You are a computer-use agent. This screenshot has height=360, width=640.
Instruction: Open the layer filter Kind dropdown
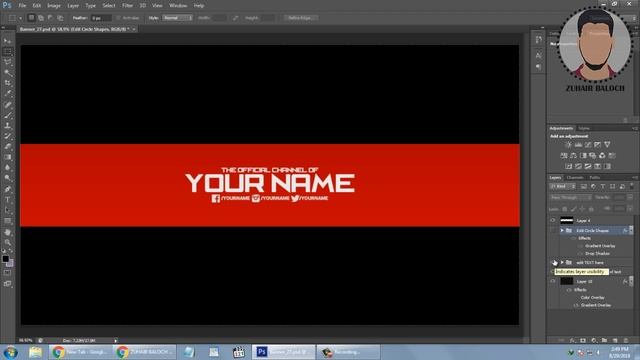[562, 187]
